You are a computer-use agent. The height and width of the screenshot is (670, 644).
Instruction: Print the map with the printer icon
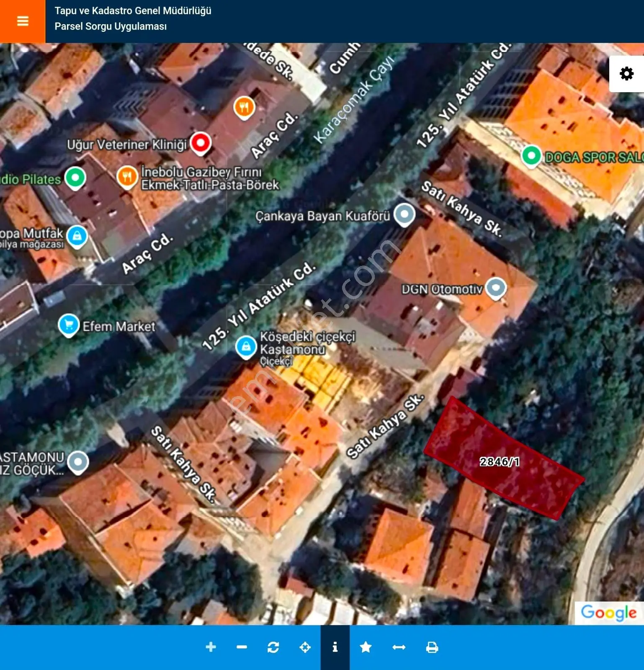point(432,647)
